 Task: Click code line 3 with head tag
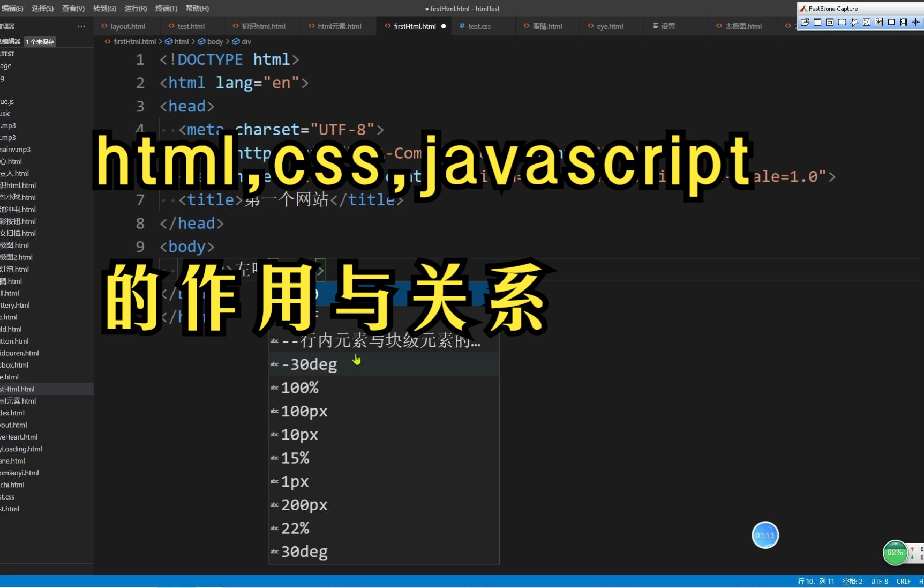tap(186, 106)
